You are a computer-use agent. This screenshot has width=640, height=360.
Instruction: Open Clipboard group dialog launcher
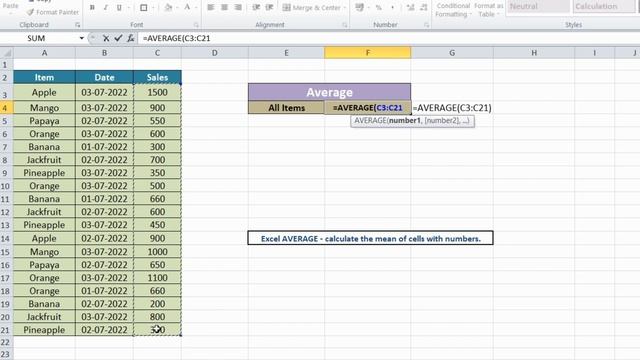pyautogui.click(x=78, y=25)
